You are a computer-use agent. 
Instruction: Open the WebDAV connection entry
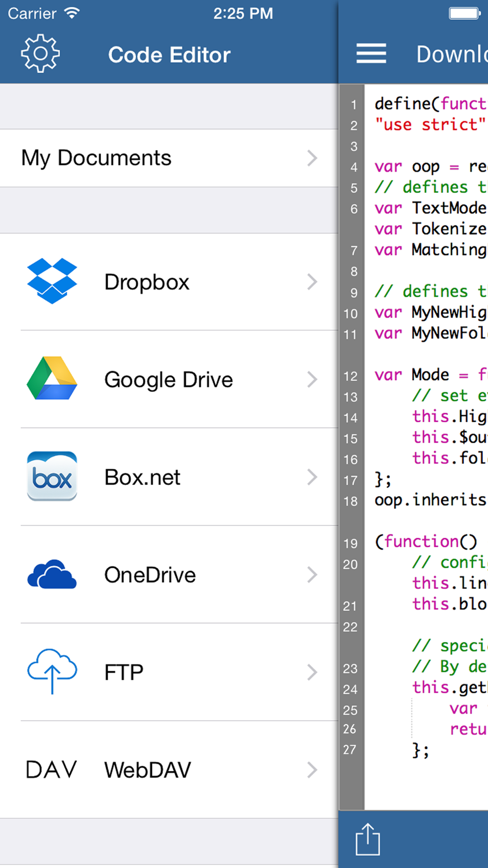click(169, 770)
